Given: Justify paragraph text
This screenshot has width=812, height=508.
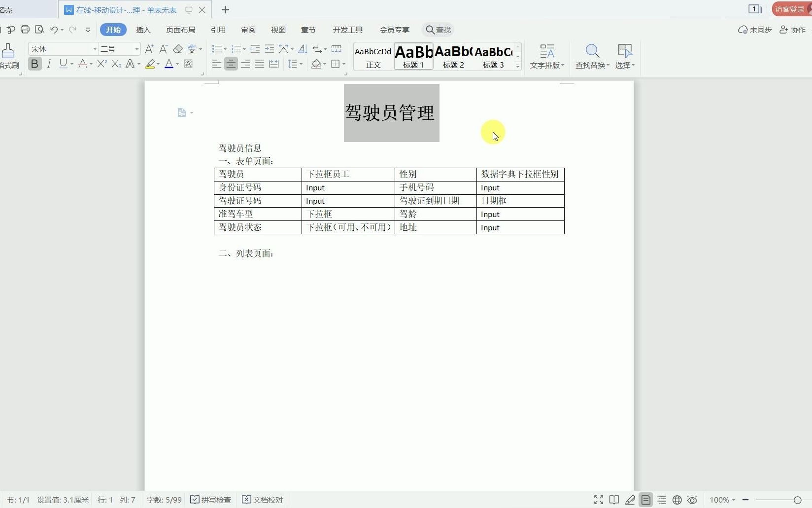Looking at the screenshot, I should pos(260,64).
